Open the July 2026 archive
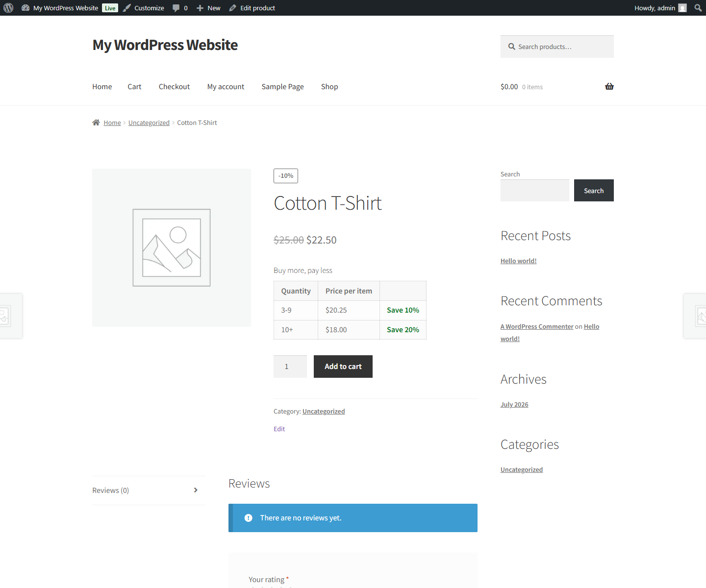The image size is (706, 588). click(514, 405)
